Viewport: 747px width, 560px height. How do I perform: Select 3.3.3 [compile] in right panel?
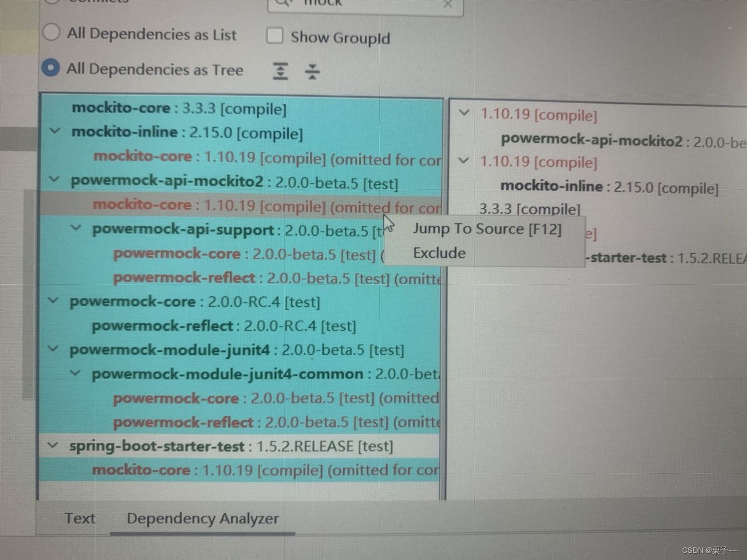[x=530, y=209]
